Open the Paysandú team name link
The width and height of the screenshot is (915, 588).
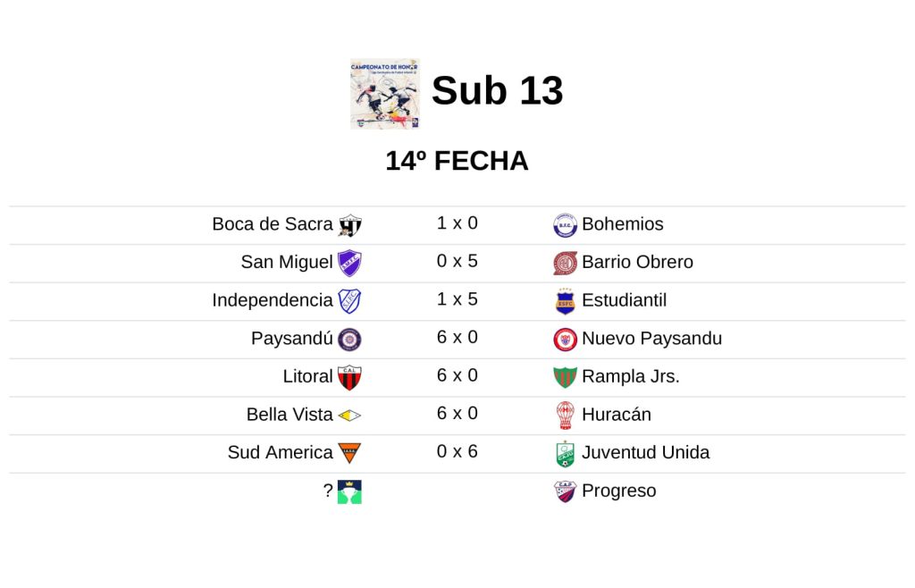tap(291, 339)
